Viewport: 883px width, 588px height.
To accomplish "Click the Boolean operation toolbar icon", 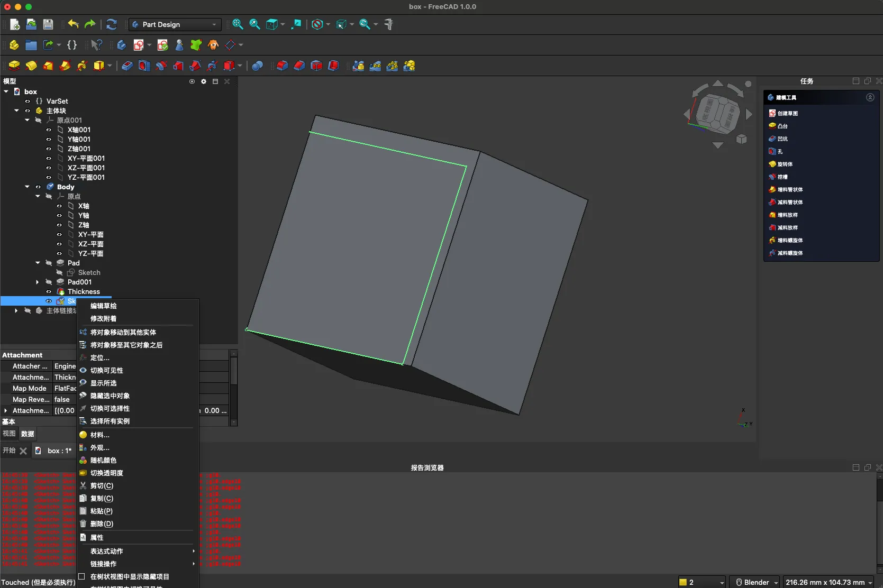I will tap(258, 66).
